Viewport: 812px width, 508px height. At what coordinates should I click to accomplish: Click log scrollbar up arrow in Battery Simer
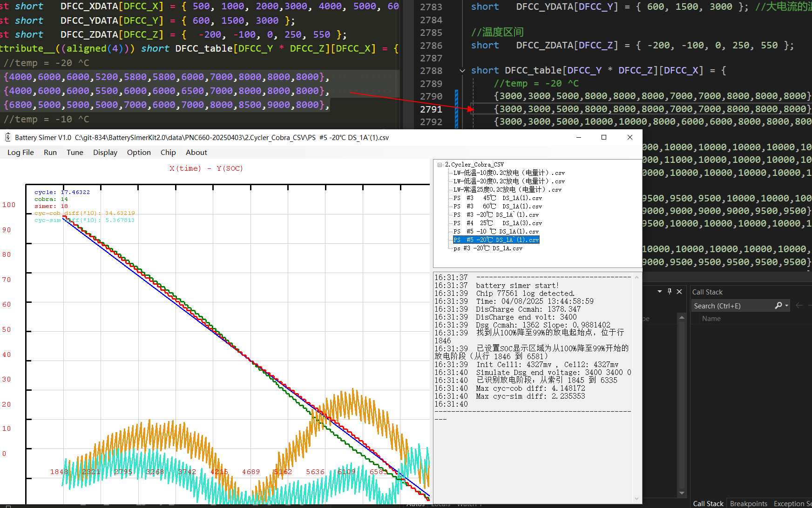[x=636, y=277]
